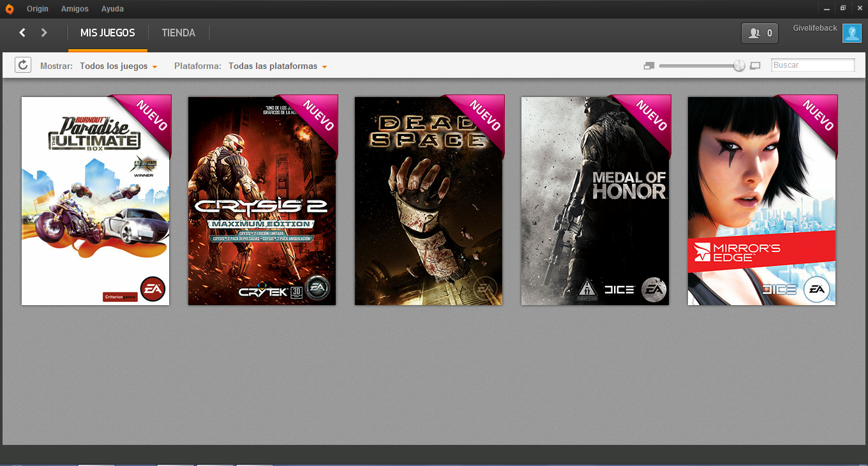Focus the Buscar search field
This screenshot has height=466, width=868.
tap(813, 65)
